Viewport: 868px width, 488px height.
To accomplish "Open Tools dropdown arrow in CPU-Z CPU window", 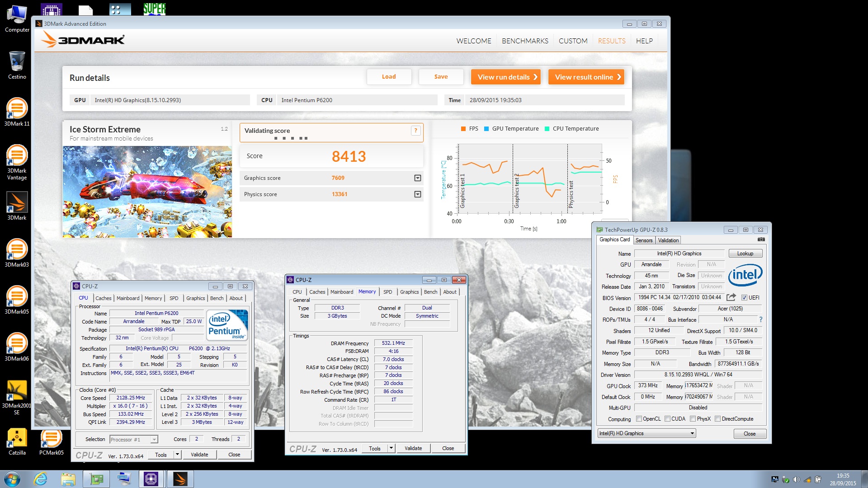I will 177,455.
